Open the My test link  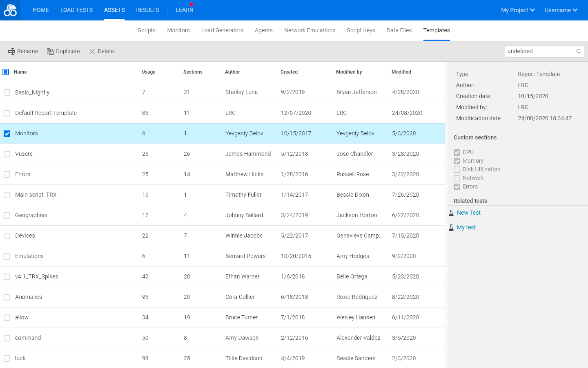click(466, 227)
